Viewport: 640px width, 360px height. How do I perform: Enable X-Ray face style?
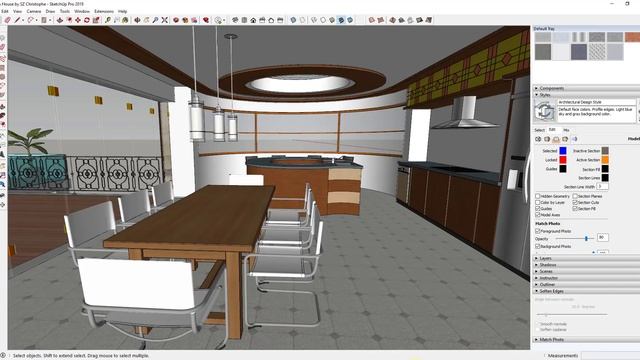pyautogui.click(x=293, y=20)
